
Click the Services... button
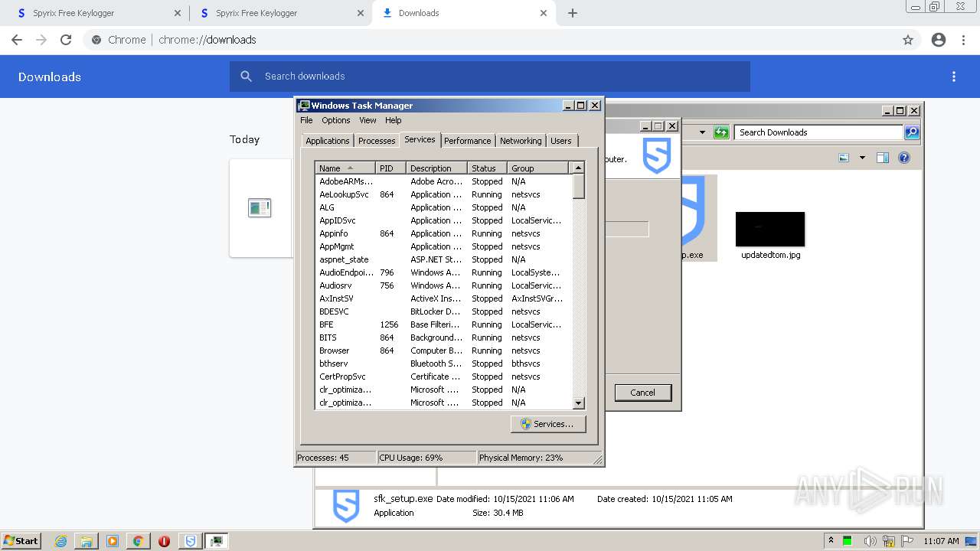(x=548, y=424)
